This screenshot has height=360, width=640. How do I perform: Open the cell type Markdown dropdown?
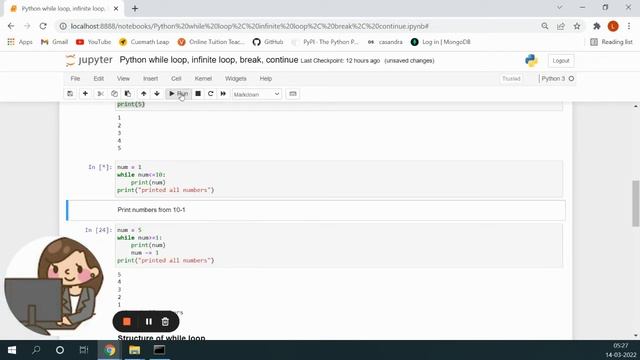click(x=256, y=94)
